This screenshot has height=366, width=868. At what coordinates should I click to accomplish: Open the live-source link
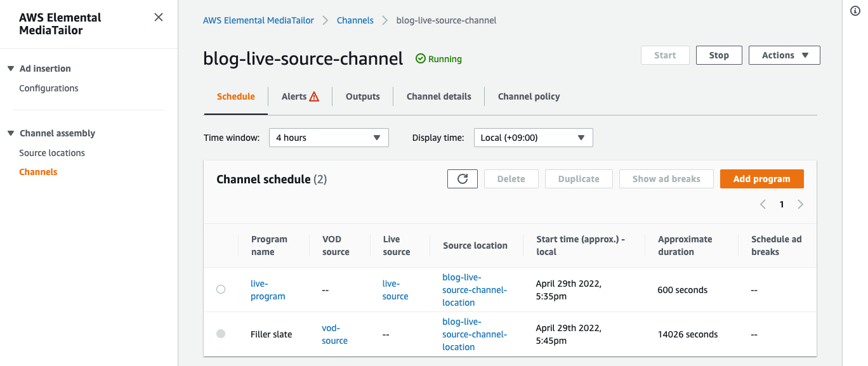point(395,290)
